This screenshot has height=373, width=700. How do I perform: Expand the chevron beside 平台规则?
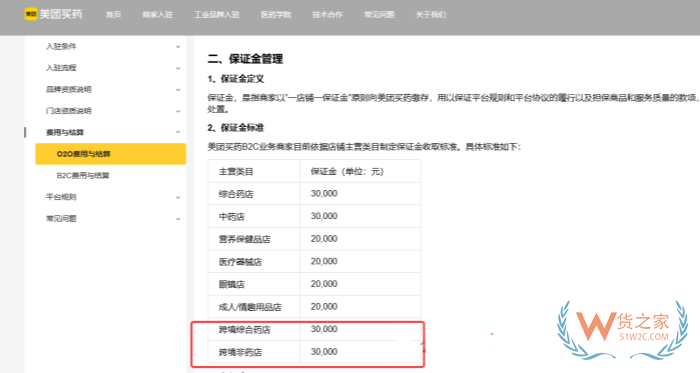pos(178,197)
